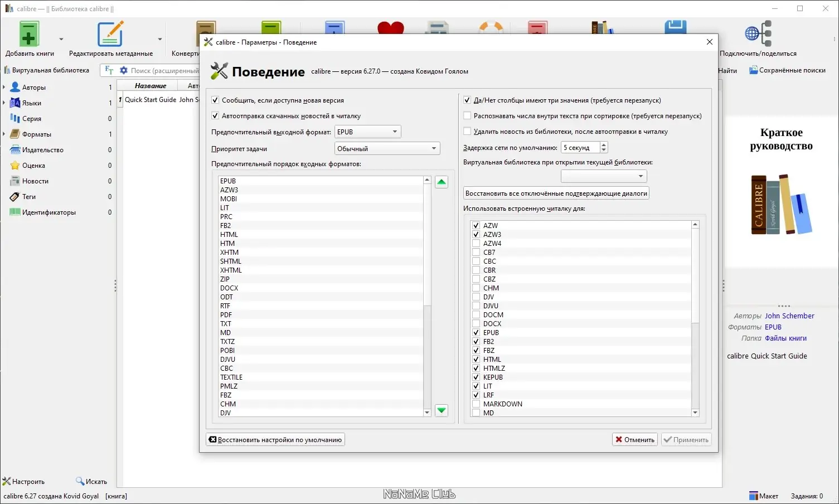This screenshot has height=504, width=839.
Task: Decrease network timeout stepper down
Action: pyautogui.click(x=604, y=150)
